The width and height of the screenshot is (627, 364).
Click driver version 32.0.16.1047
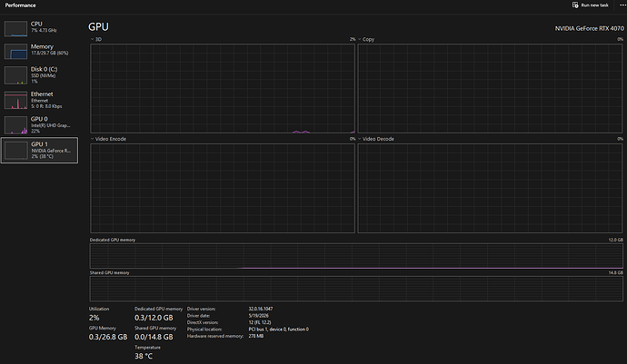click(261, 309)
